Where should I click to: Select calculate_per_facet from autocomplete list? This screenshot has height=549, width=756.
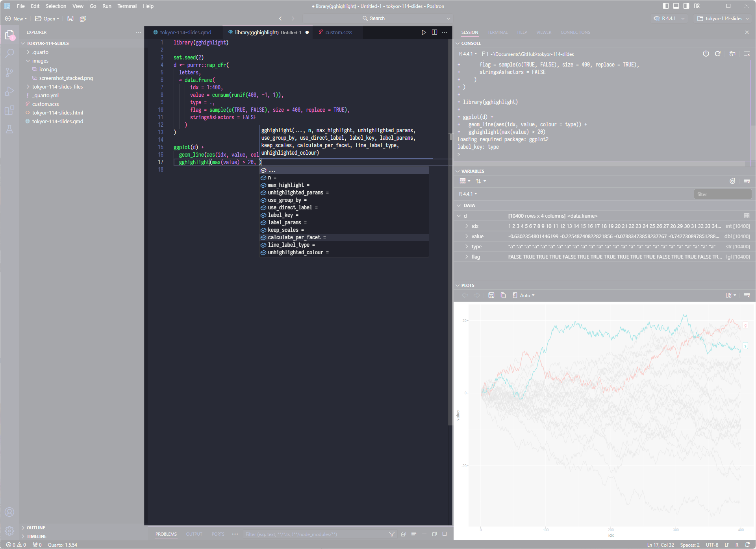(x=294, y=237)
